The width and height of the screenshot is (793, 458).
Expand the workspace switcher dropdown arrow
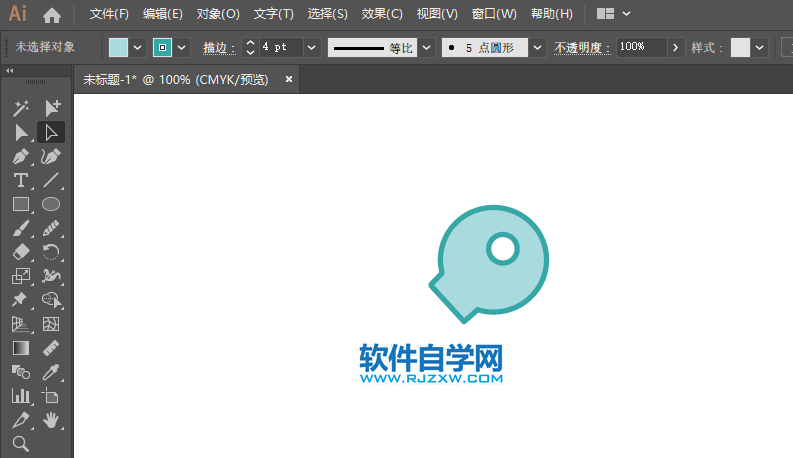coord(627,14)
